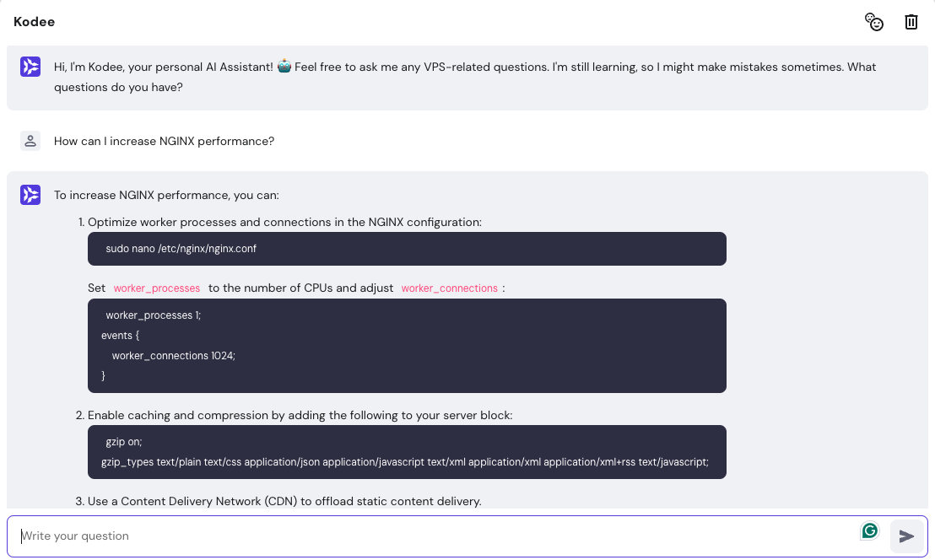Click the worker_connections 1024 code block
The image size is (935, 560).
click(407, 346)
